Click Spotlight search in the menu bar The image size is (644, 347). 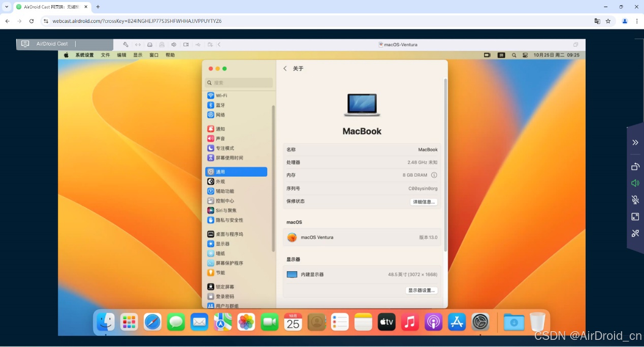(x=514, y=55)
